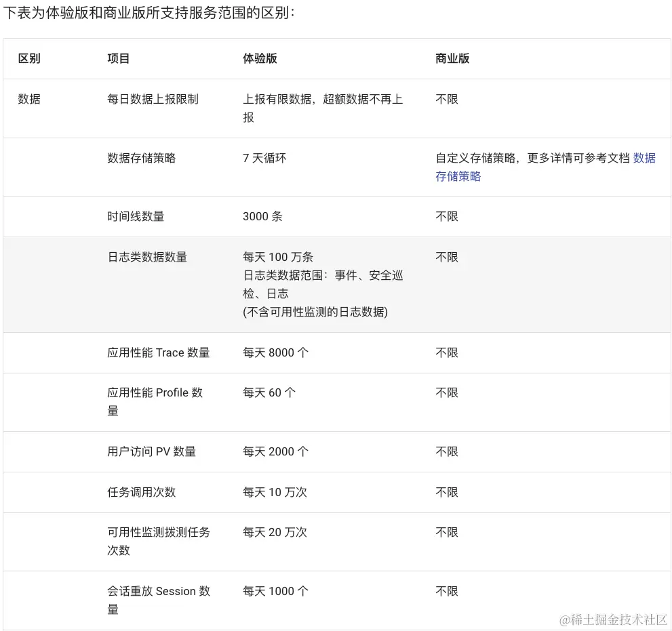Screen dimensions: 672x631
Task: Click the 稀土掘金技术社区 watermark
Action: tap(613, 619)
